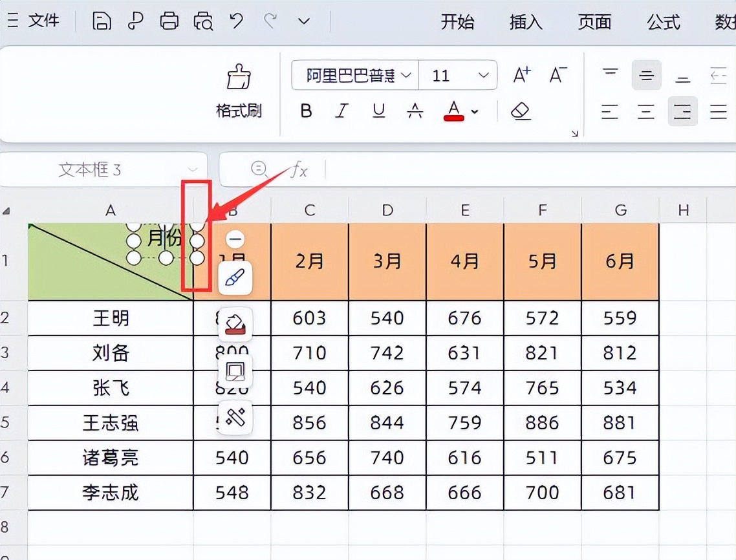The image size is (736, 560).
Task: Open the font name dropdown
Action: pos(406,76)
